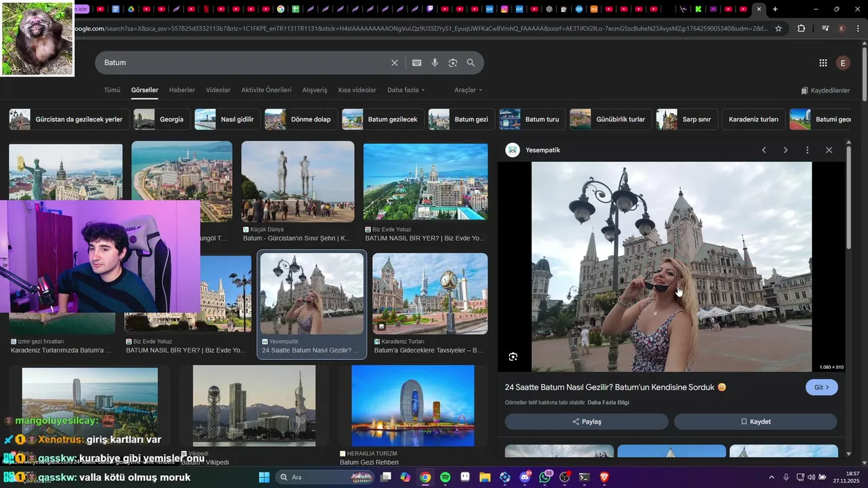
Task: Open the on-screen keyboard input tool
Action: 417,62
